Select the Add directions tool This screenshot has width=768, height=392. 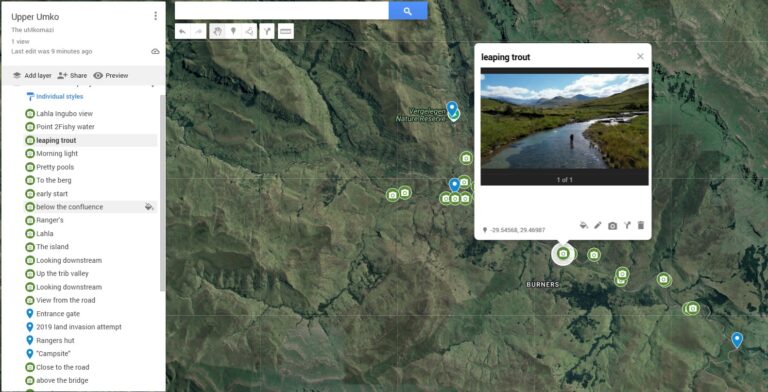point(267,31)
